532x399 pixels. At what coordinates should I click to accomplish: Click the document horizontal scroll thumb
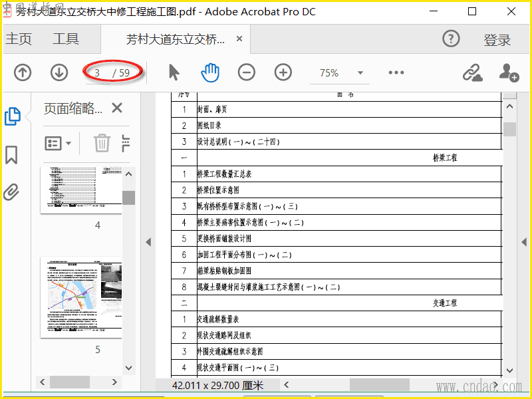379,385
